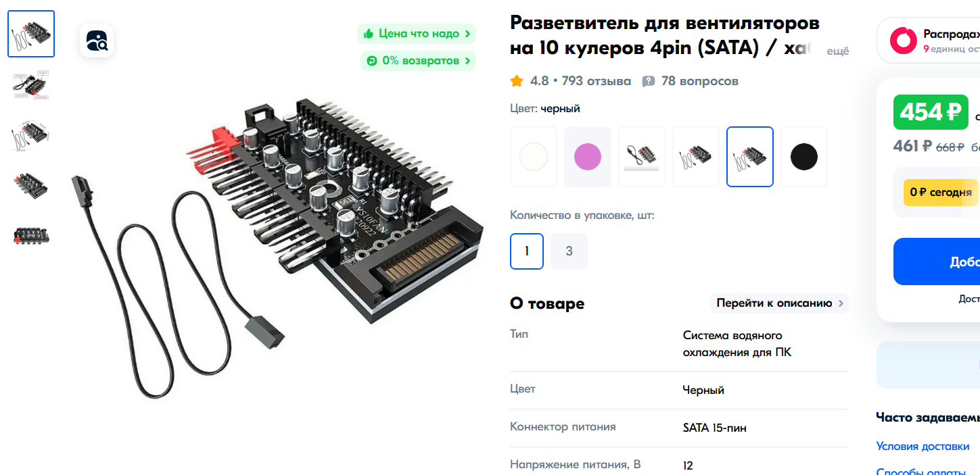Select the last gallery thumbnail
This screenshot has height=475, width=980.
click(x=31, y=236)
